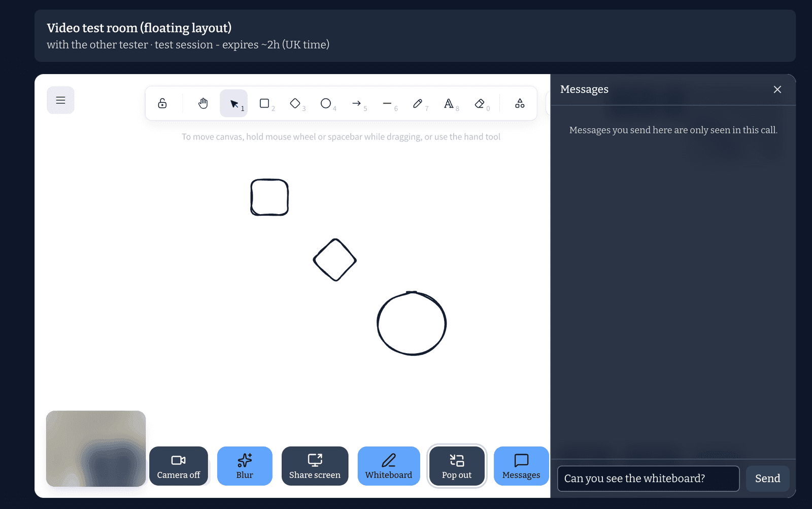Select the Hand panning tool
Screen dimensions: 812x509
point(203,104)
